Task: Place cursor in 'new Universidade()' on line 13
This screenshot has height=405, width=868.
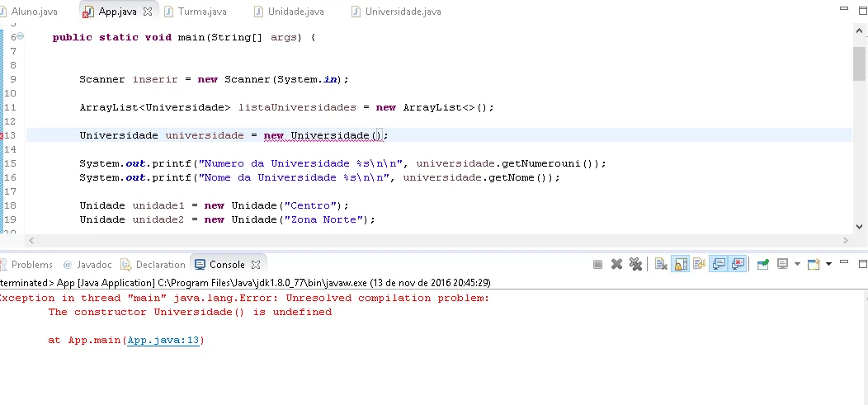Action: click(323, 135)
